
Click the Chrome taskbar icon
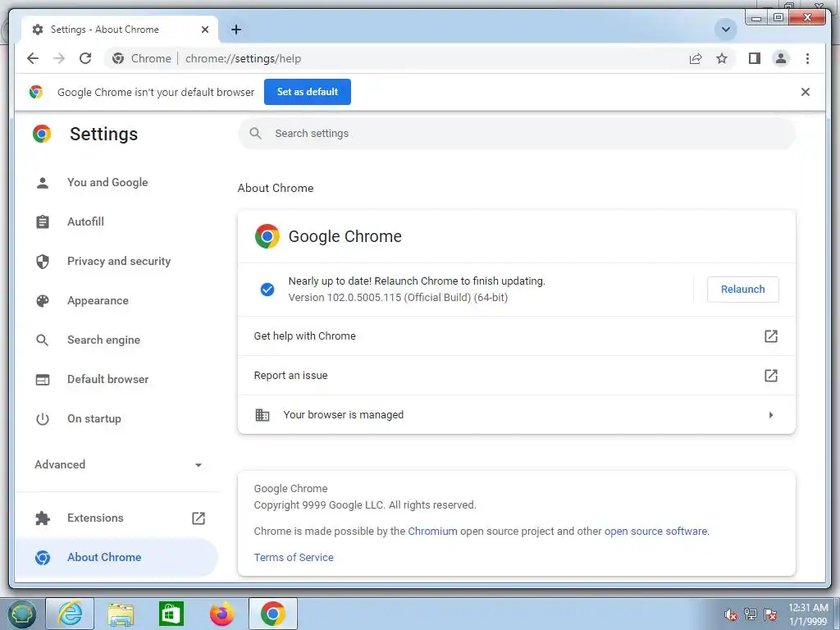272,614
